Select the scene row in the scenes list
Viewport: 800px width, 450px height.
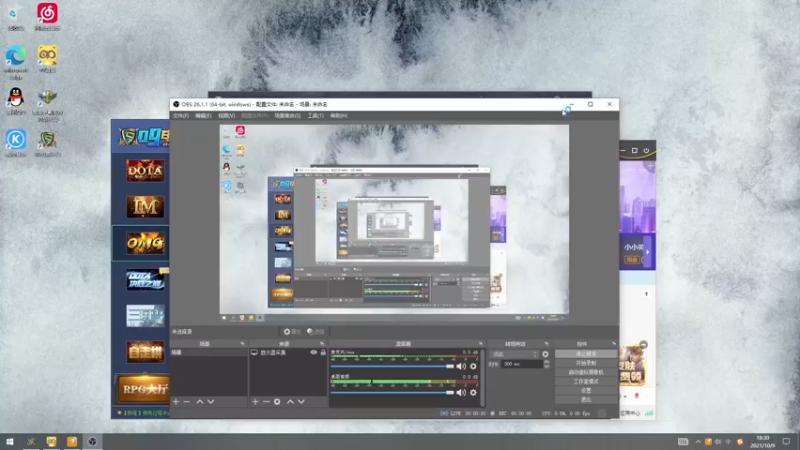tap(208, 353)
